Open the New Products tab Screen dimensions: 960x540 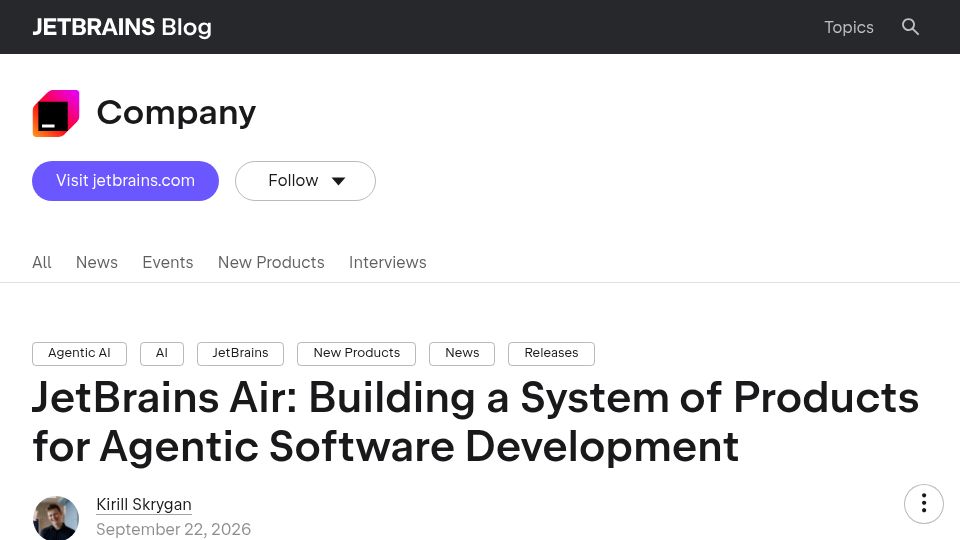tap(271, 262)
